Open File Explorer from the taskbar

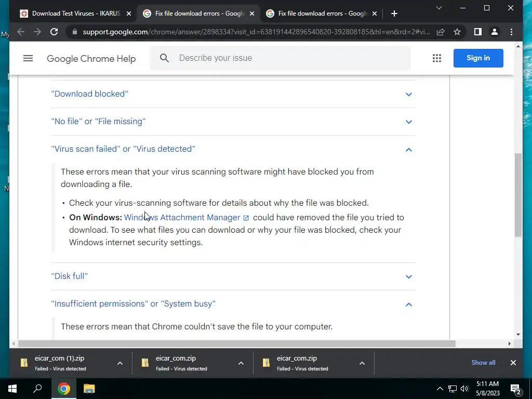(x=89, y=389)
